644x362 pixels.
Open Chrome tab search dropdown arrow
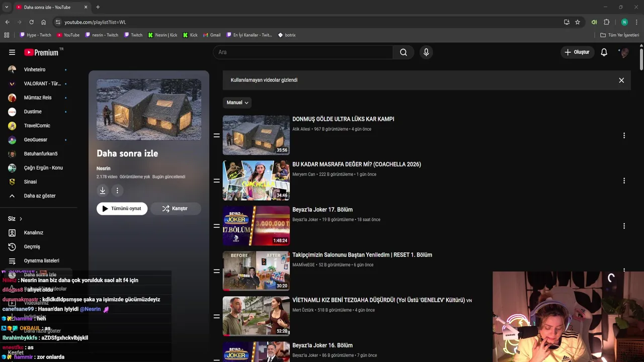(x=7, y=7)
